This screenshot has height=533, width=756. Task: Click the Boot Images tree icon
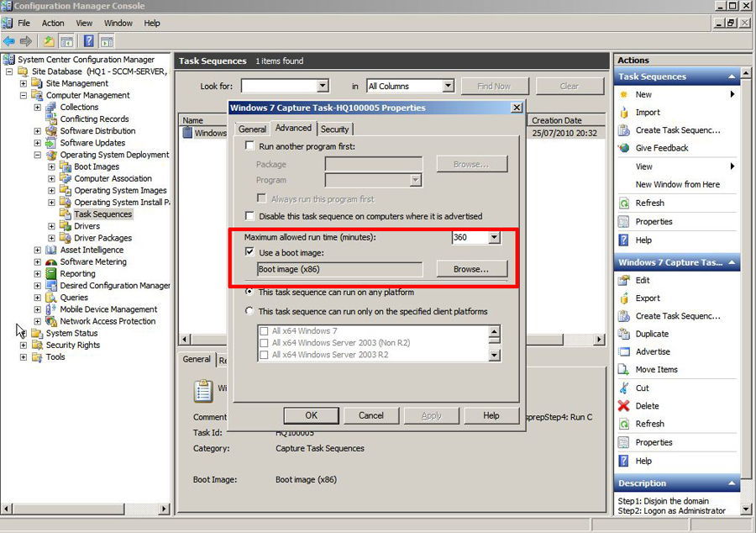coord(66,166)
